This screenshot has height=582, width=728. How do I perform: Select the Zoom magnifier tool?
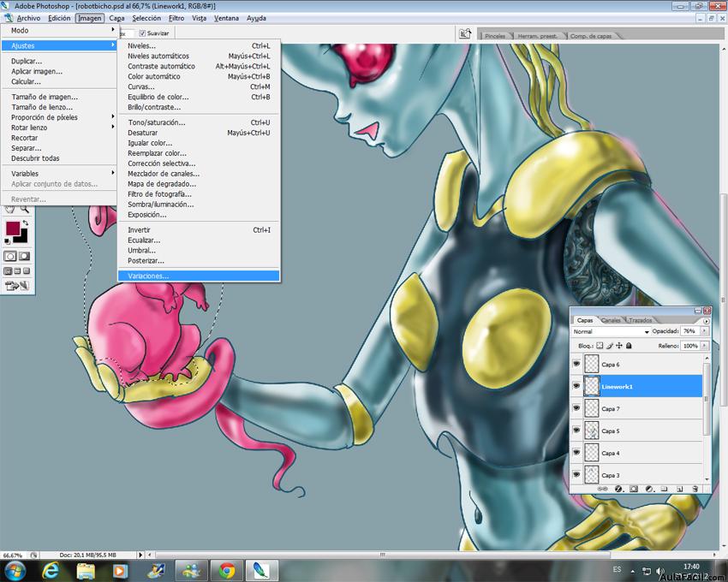tap(24, 211)
